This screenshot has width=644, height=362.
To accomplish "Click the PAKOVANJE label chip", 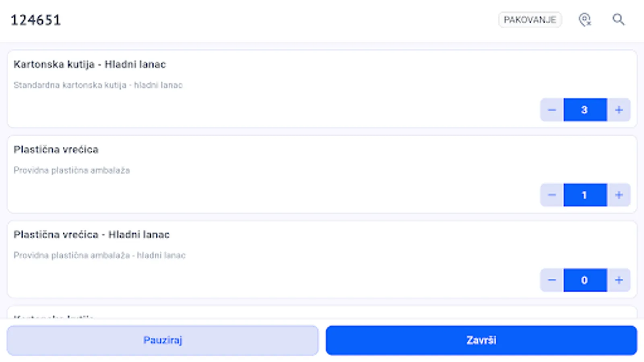I will pos(530,20).
